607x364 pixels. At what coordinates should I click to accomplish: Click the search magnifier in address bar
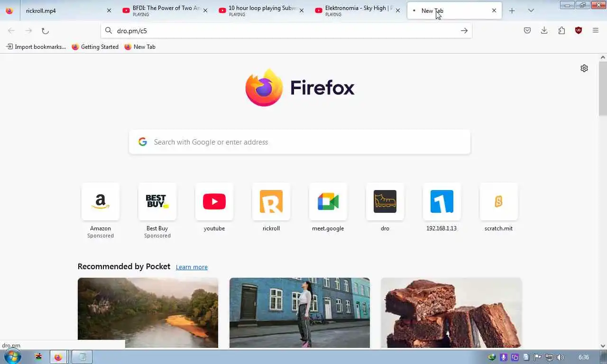(109, 31)
